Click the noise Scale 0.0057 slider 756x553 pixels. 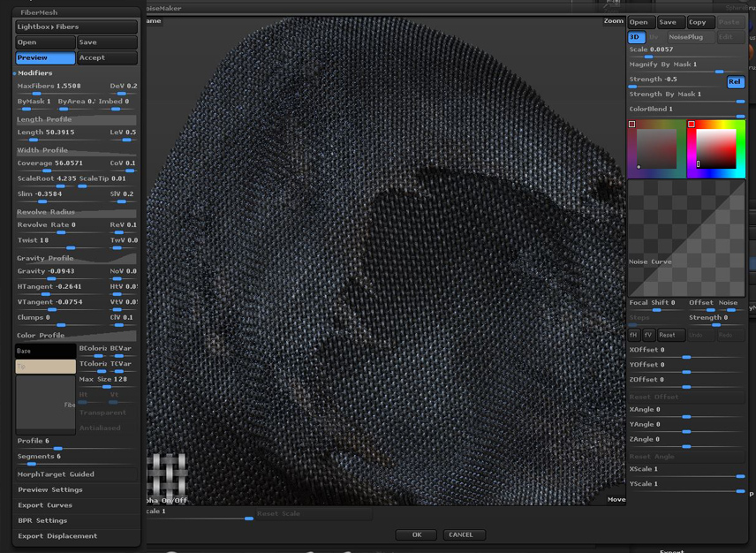(686, 52)
